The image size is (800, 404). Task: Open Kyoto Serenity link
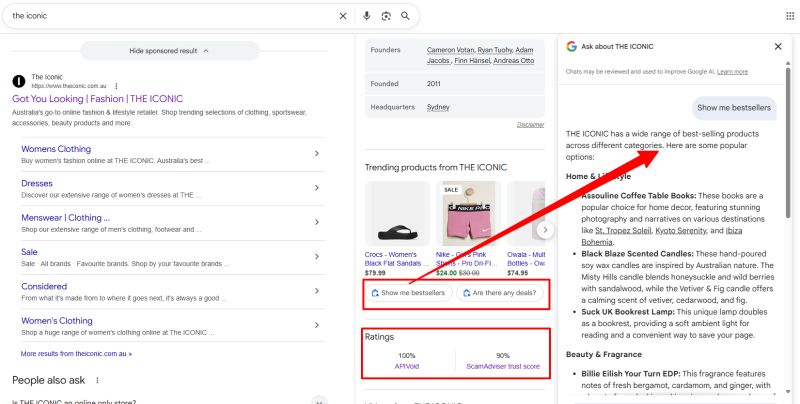pyautogui.click(x=681, y=231)
